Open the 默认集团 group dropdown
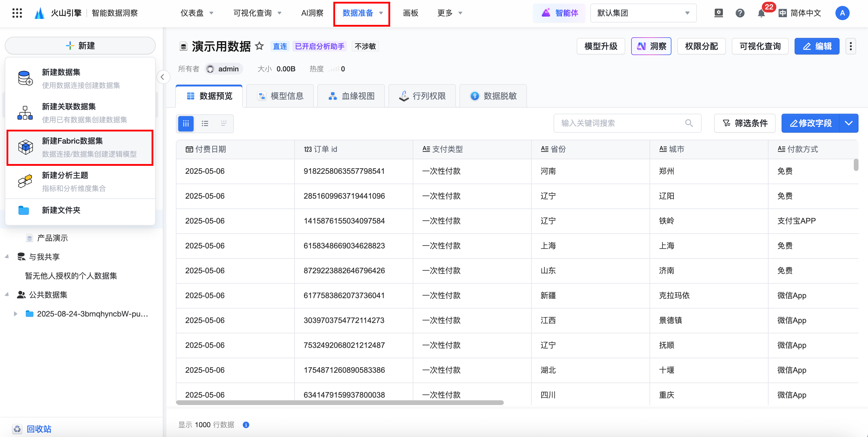This screenshot has width=868, height=437. 643,13
